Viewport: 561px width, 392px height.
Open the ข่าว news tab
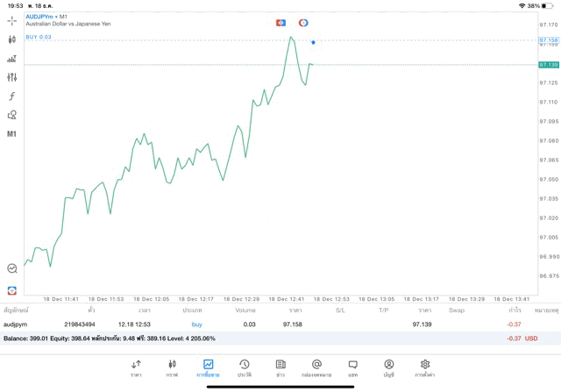[x=280, y=368]
